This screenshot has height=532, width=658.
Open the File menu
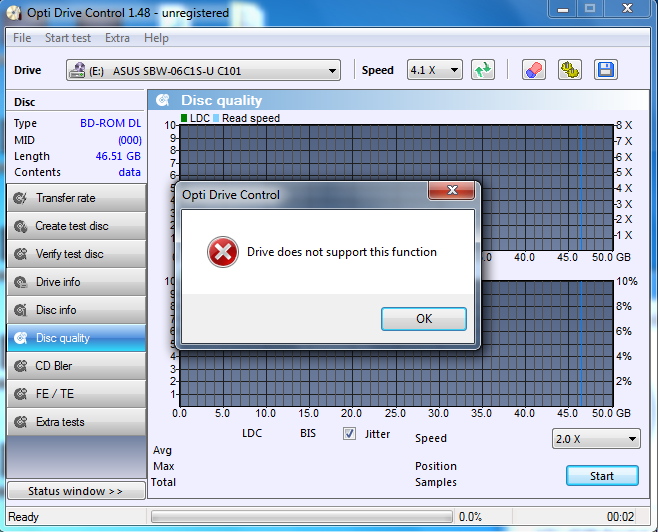pos(22,38)
